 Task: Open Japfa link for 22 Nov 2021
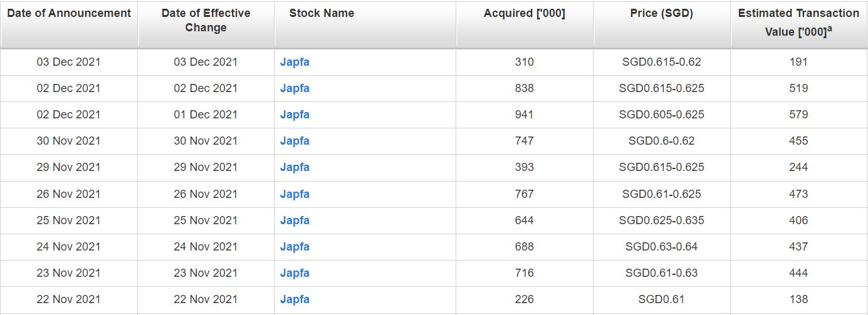[x=295, y=299]
